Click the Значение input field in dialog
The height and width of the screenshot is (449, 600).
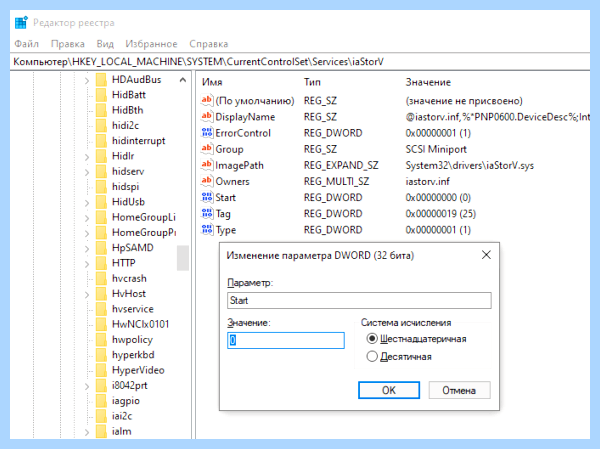point(286,340)
